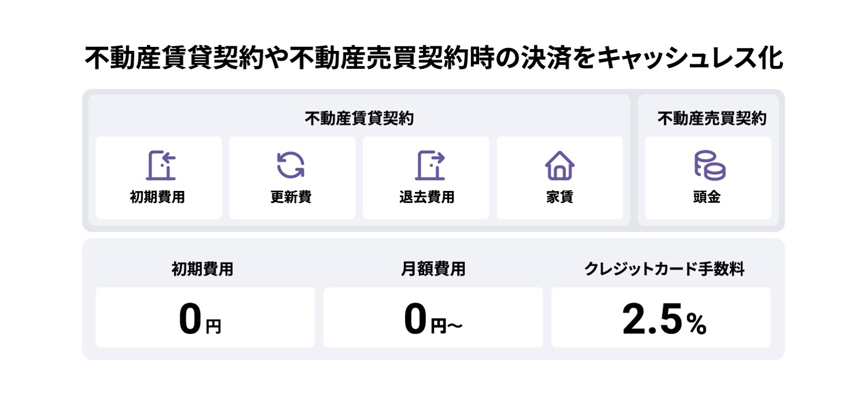The height and width of the screenshot is (405, 868).
Task: Click the 2.5% card fee value box
Action: click(x=661, y=317)
